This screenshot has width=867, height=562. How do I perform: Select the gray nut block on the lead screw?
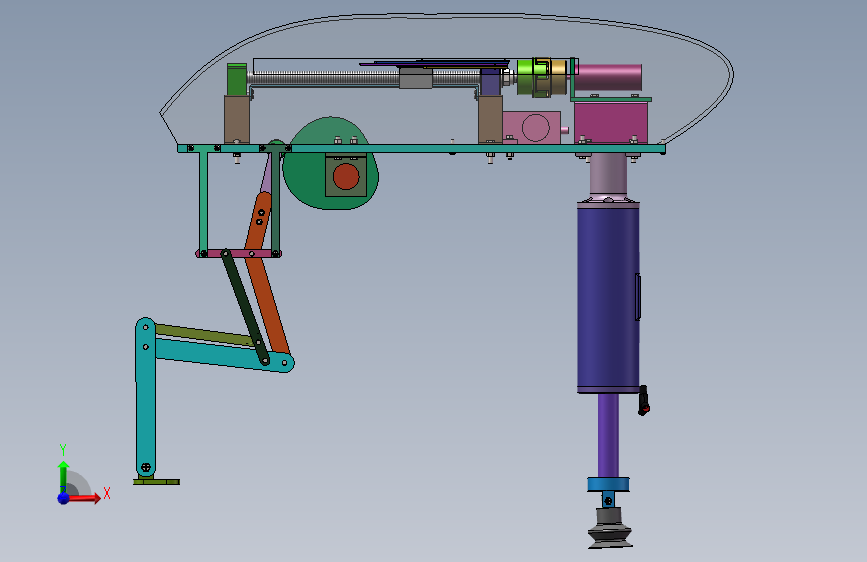(415, 77)
